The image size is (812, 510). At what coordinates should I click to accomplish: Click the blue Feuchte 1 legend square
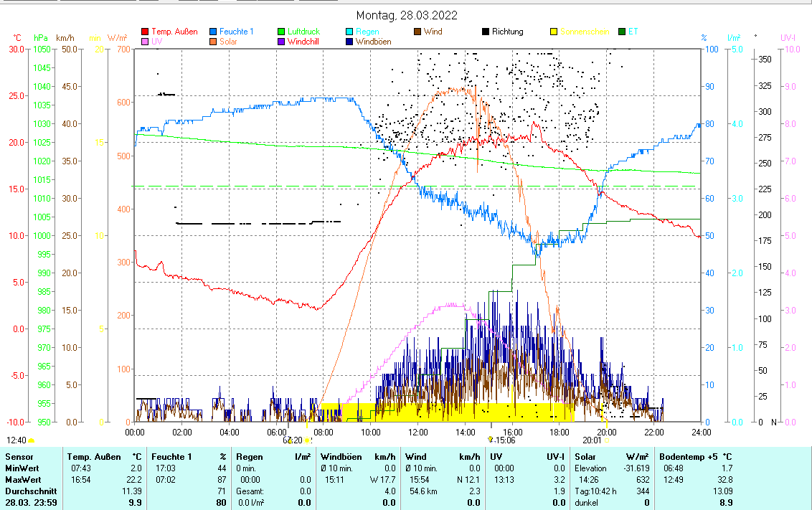(213, 32)
